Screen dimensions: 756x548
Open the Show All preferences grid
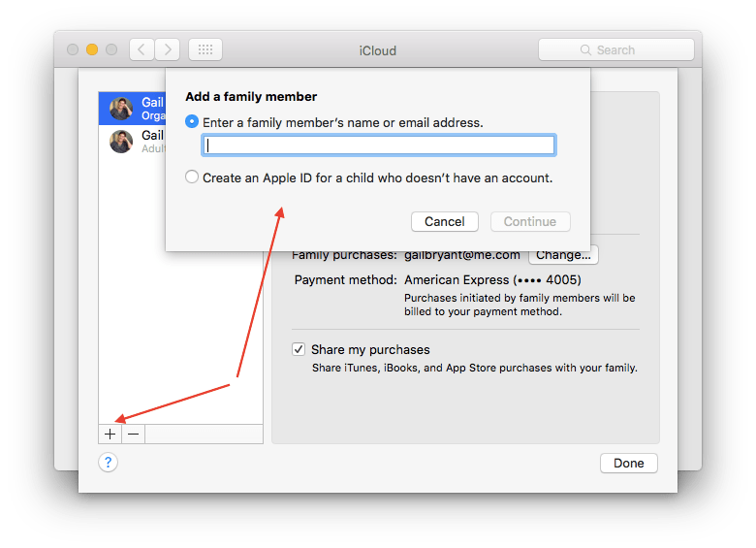pyautogui.click(x=205, y=49)
